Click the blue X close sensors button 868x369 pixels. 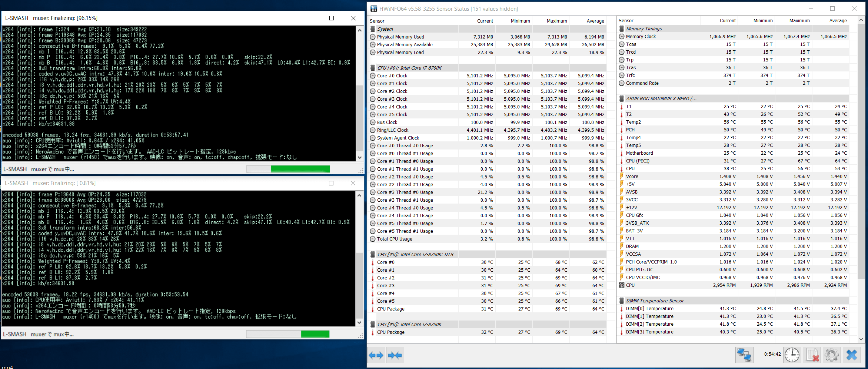pyautogui.click(x=852, y=355)
